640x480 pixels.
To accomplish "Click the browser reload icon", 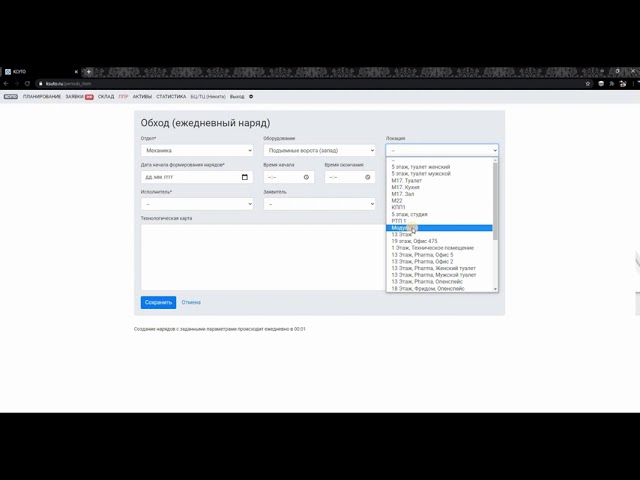I will tap(29, 83).
